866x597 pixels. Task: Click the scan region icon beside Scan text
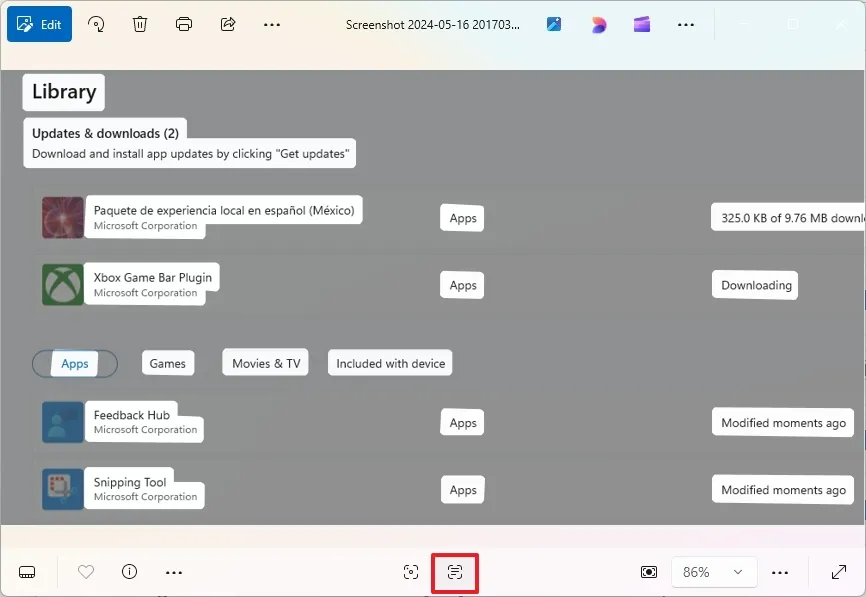[x=411, y=572]
